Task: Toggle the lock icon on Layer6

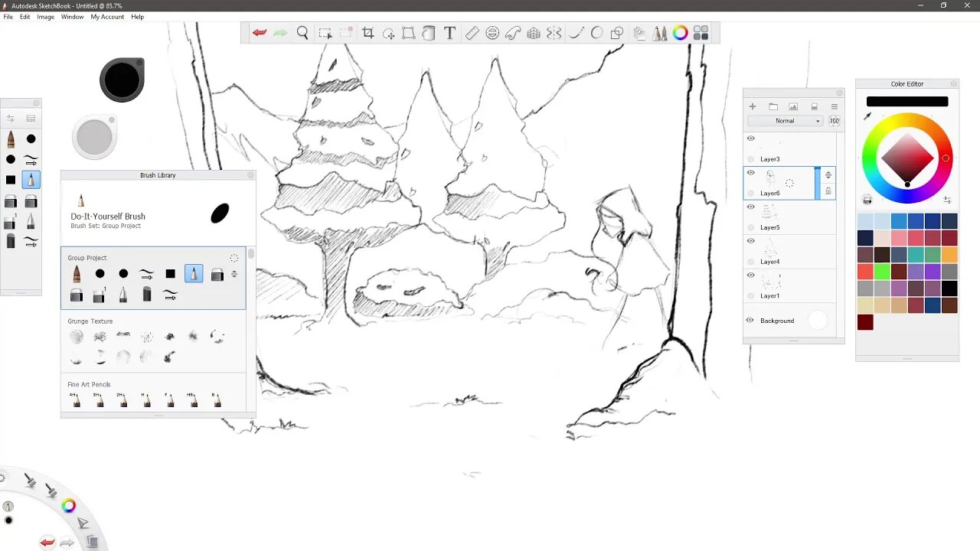Action: click(828, 191)
